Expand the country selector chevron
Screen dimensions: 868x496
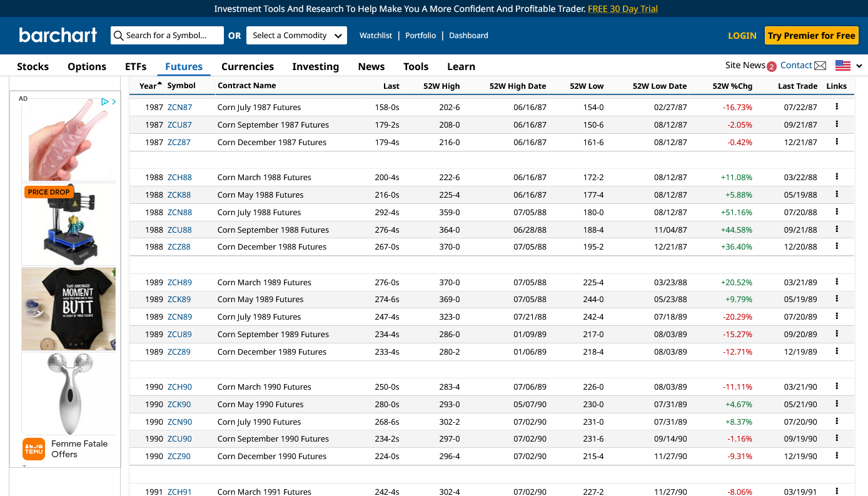coord(859,66)
